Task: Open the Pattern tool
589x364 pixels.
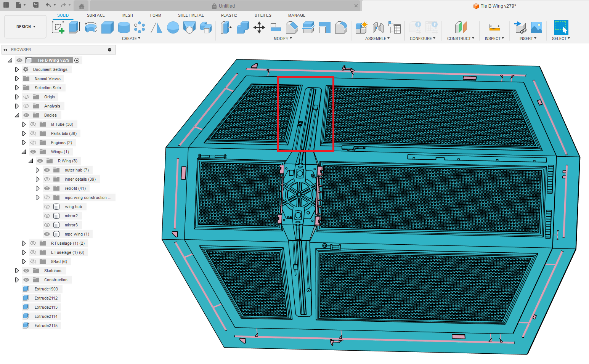Action: click(x=140, y=27)
